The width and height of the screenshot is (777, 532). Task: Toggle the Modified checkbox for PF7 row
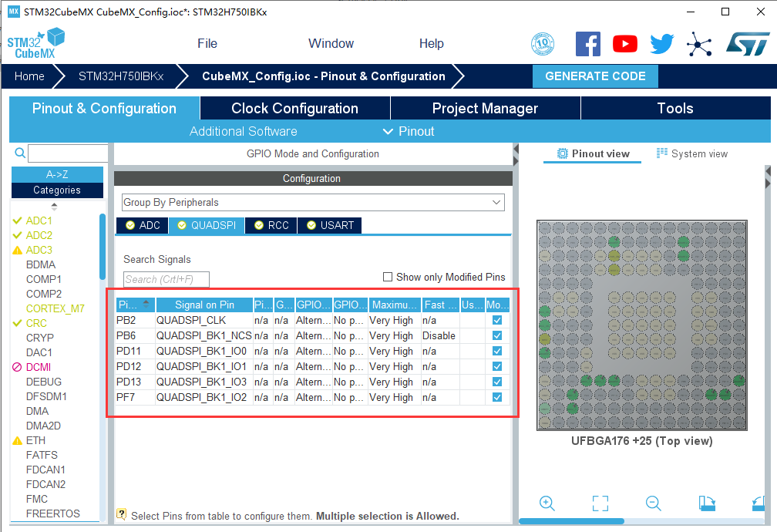(497, 397)
